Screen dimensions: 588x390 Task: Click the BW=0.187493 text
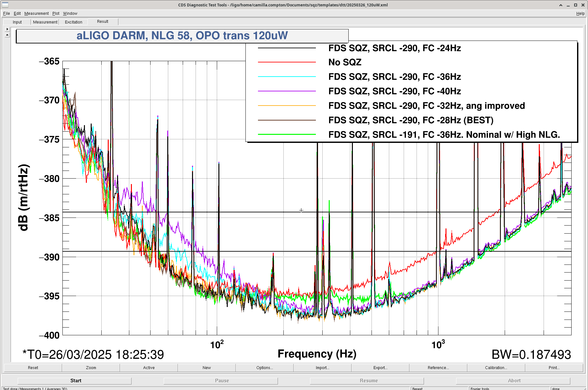(x=531, y=355)
